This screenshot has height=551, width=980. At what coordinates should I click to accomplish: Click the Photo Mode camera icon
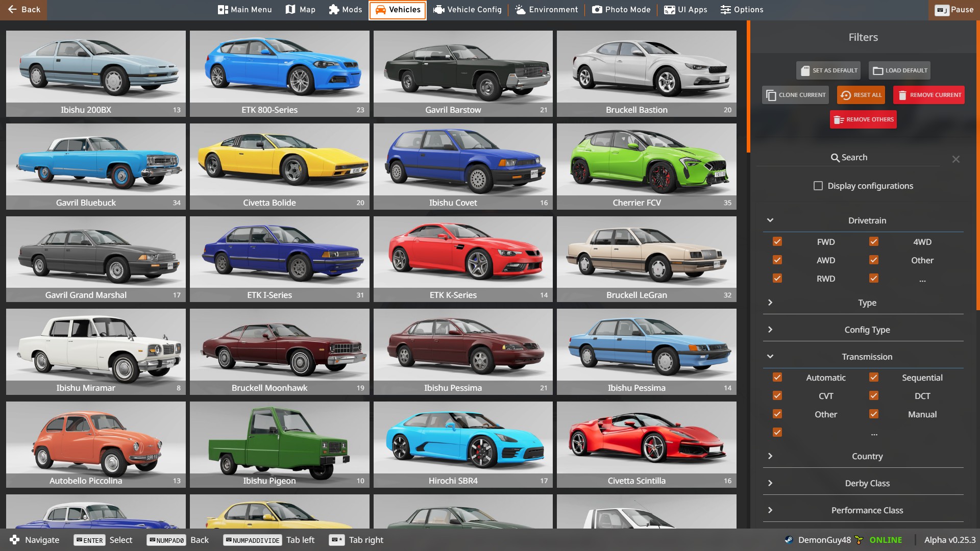tap(597, 10)
